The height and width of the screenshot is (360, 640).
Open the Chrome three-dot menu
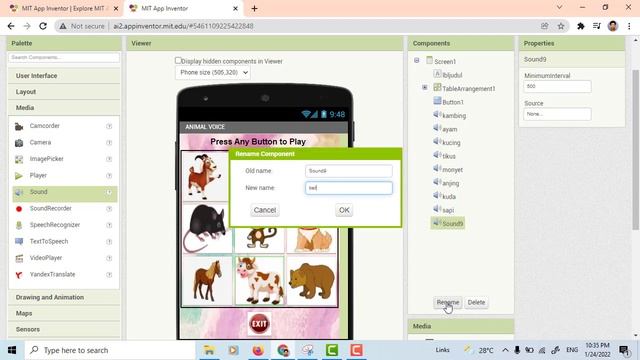click(629, 26)
